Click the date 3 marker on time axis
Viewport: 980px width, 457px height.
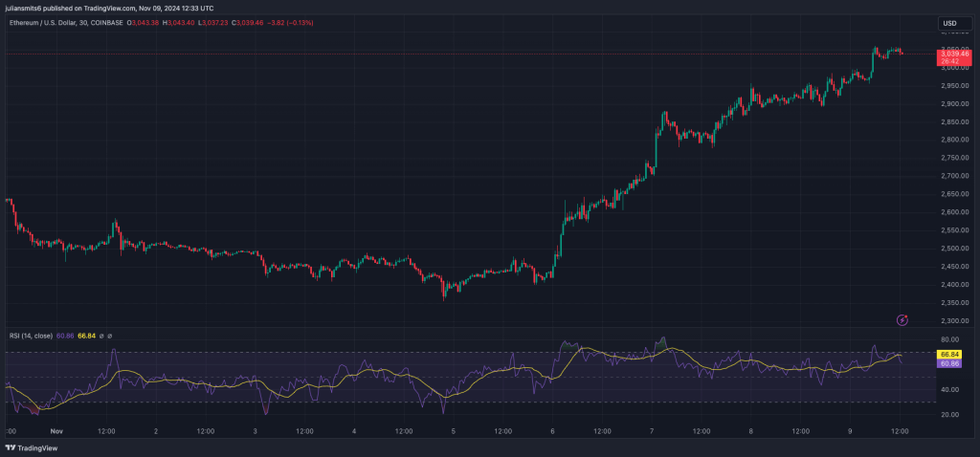click(255, 431)
